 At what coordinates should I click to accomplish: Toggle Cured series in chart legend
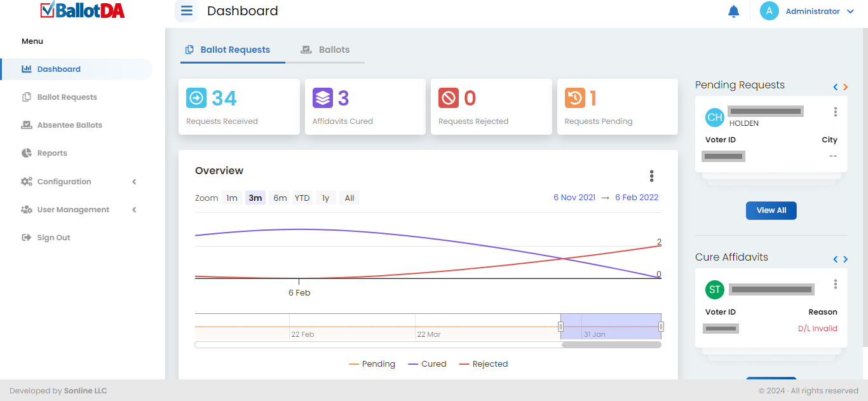tap(427, 364)
